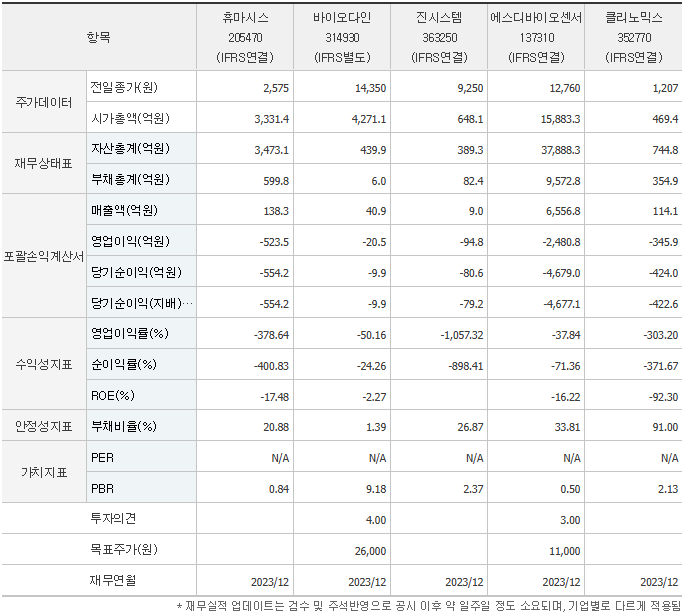Select the 가치지표 category cell

click(44, 472)
